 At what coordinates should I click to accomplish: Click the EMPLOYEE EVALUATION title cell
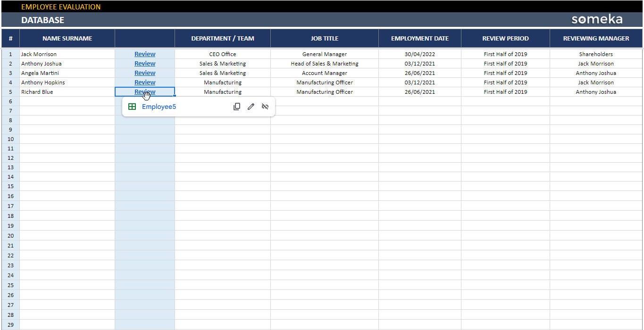click(x=60, y=6)
